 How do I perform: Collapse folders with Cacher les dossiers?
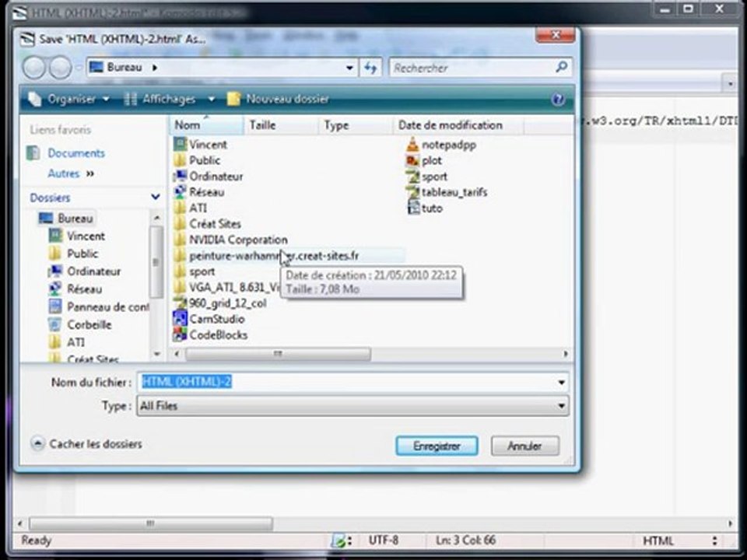pos(86,444)
